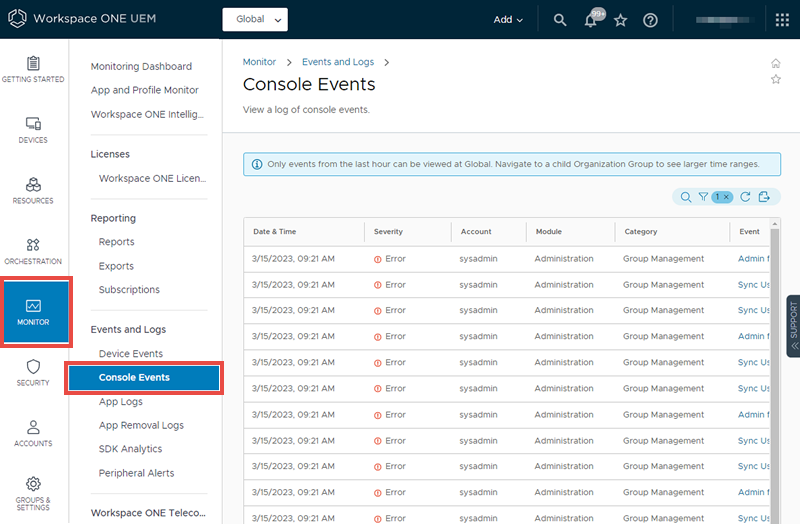Sort by Module column header
Screen dimensions: 800x524
[548, 232]
